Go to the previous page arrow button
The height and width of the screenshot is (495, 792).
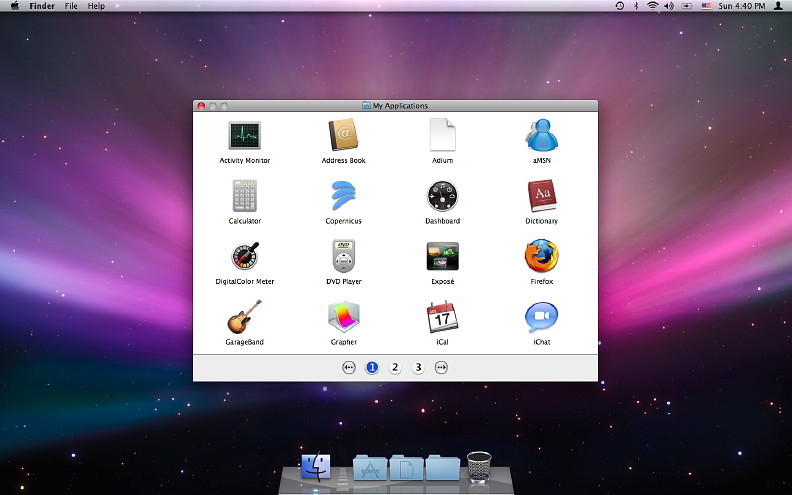click(349, 367)
